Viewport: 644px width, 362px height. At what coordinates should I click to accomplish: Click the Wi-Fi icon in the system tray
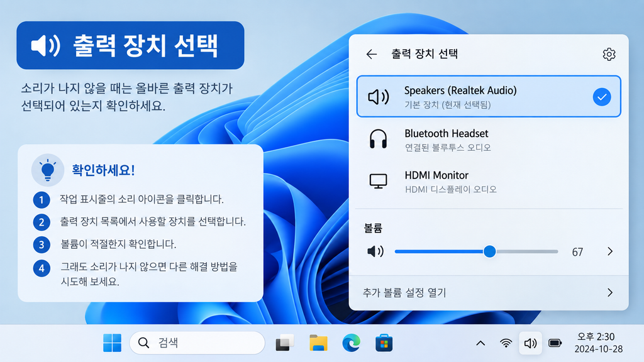pos(506,343)
